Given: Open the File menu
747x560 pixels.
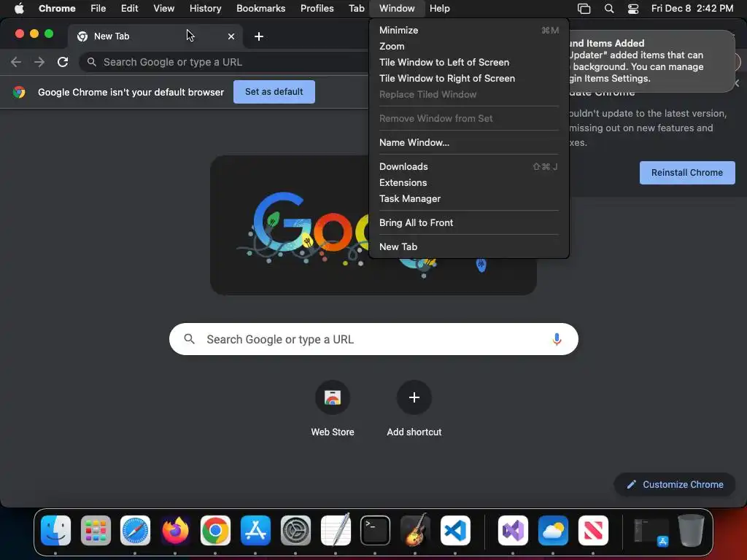Looking at the screenshot, I should (x=98, y=9).
